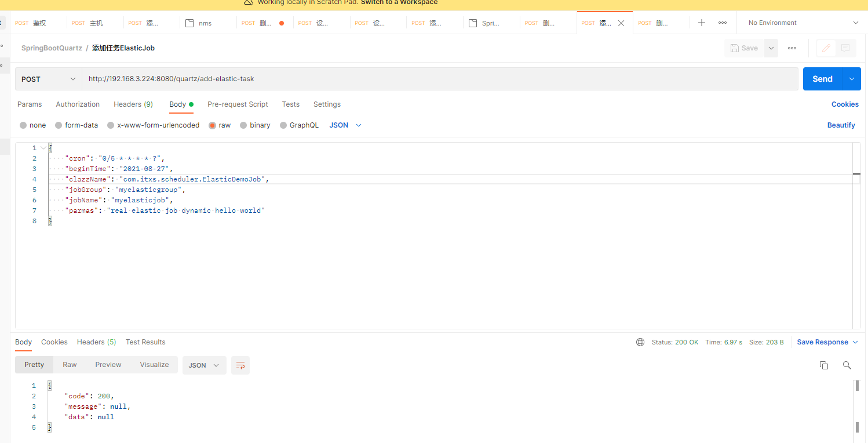
Task: Click 添加任务ElasticJob request title
Action: tap(123, 48)
